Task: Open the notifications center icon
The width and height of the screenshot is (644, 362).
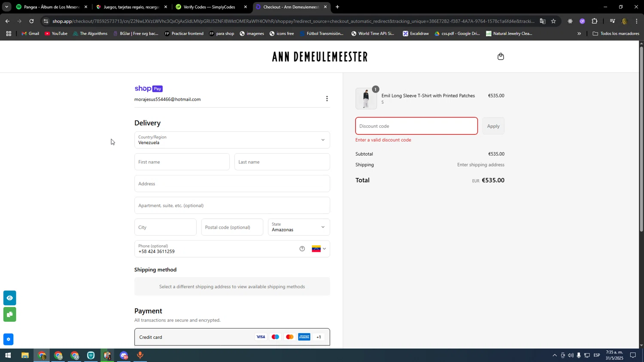Action: (x=633, y=356)
